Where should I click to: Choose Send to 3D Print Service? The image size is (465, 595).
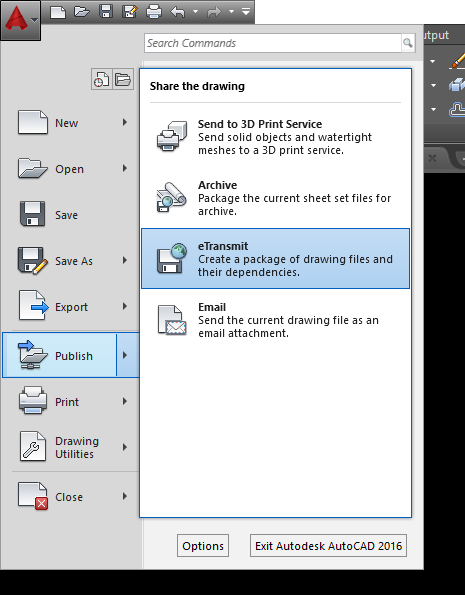(276, 137)
